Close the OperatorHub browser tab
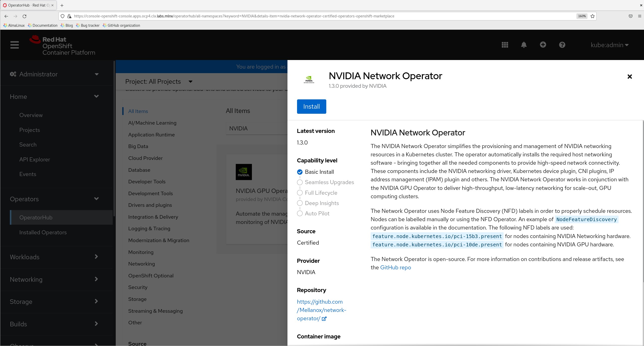 (52, 5)
